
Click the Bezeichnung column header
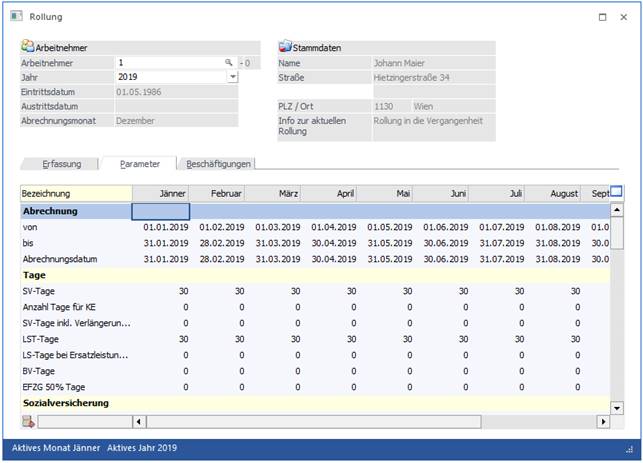(x=75, y=193)
